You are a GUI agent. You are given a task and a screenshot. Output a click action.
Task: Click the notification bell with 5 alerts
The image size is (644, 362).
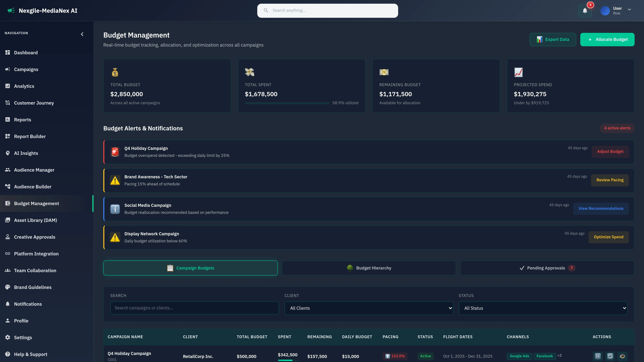(585, 11)
